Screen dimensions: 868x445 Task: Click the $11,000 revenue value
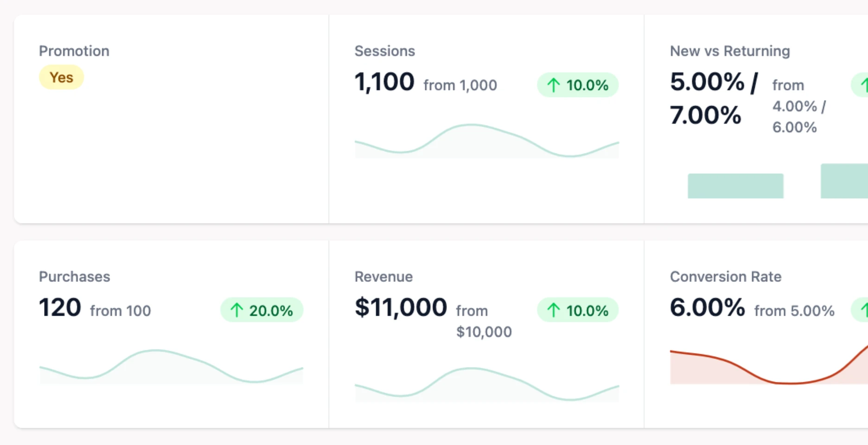[401, 307]
